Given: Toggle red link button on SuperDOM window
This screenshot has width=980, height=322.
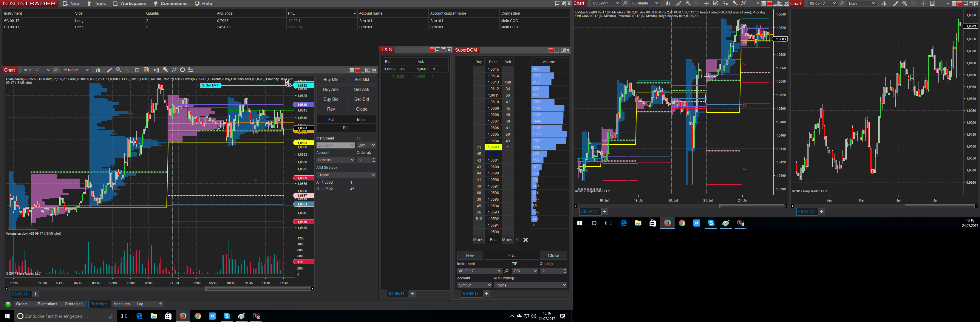Looking at the screenshot, I should click(x=551, y=50).
